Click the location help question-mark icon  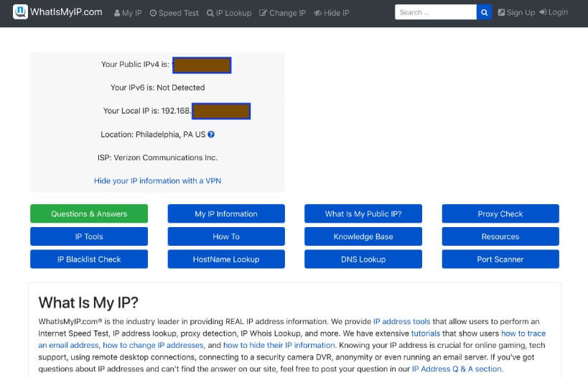(x=211, y=134)
